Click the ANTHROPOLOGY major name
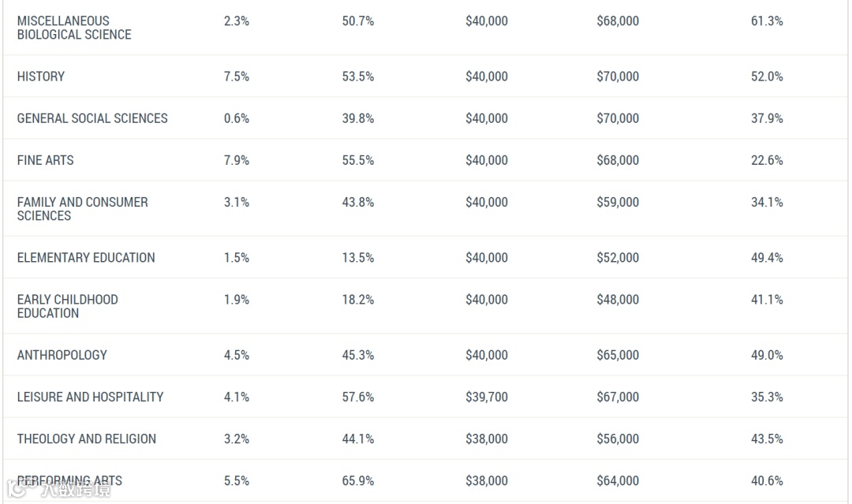852x504 pixels. 62,355
